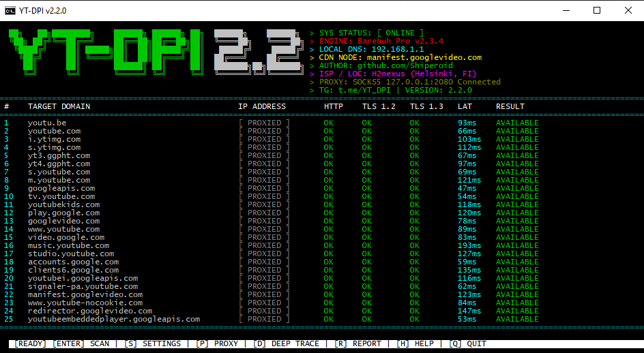Open [S] SETTINGS in the bottom bar
Screen dimensions: 644x353
152,343
